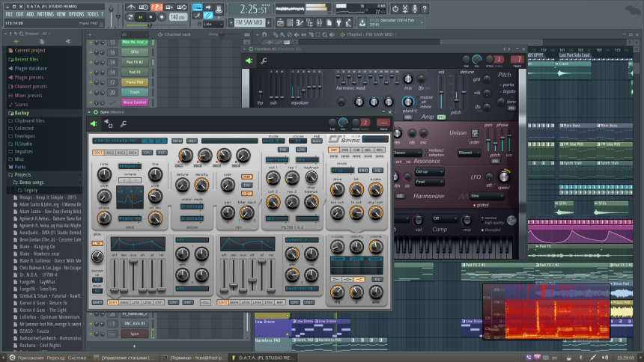Click MENU button in Spire

[177, 141]
